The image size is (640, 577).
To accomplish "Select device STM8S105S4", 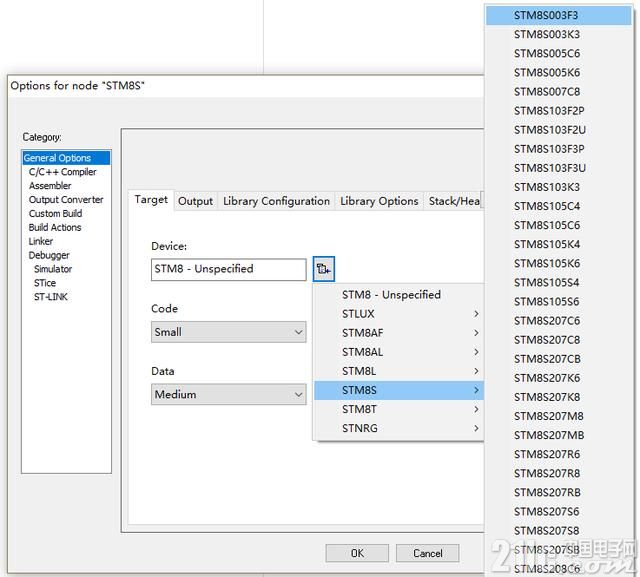I will point(558,282).
